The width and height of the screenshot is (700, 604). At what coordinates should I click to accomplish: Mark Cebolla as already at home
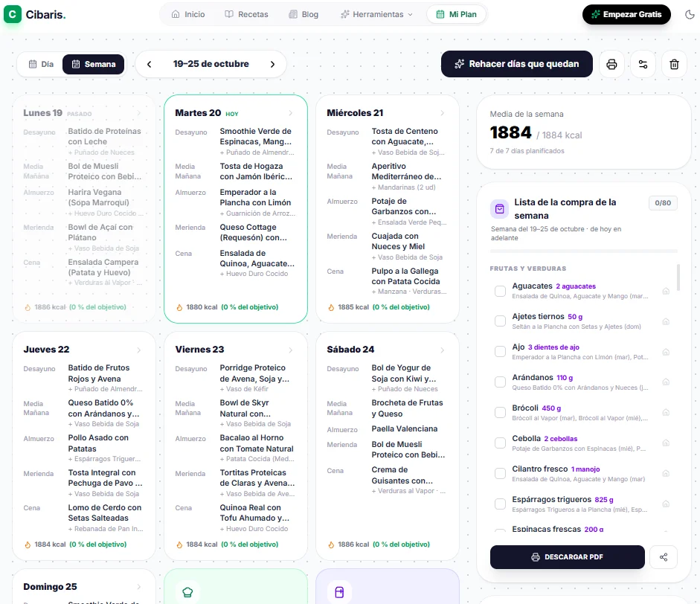[x=666, y=443]
